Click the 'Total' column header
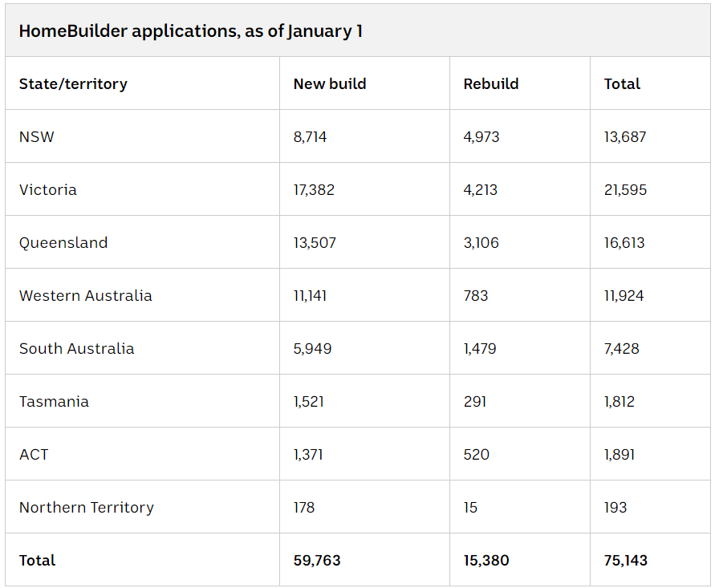715x588 pixels. point(622,84)
